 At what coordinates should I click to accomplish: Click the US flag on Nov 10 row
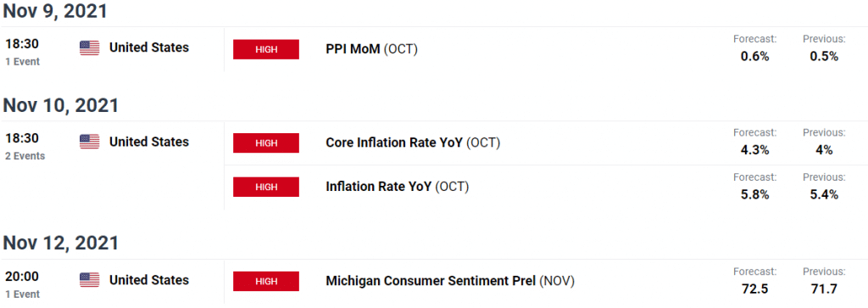pos(89,142)
